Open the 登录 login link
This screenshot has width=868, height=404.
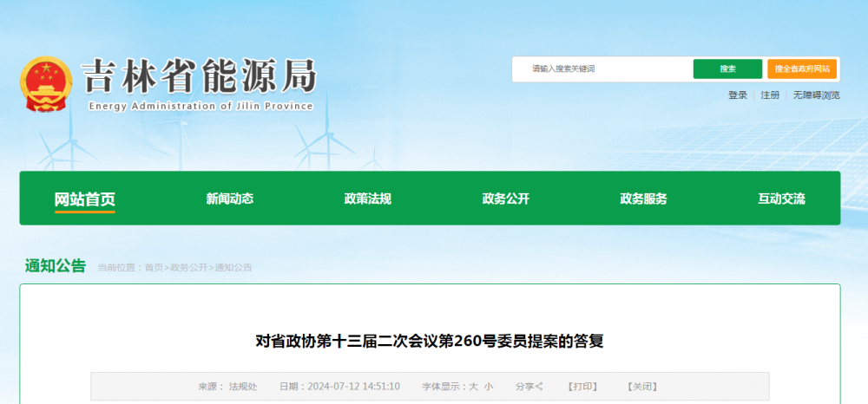click(738, 95)
